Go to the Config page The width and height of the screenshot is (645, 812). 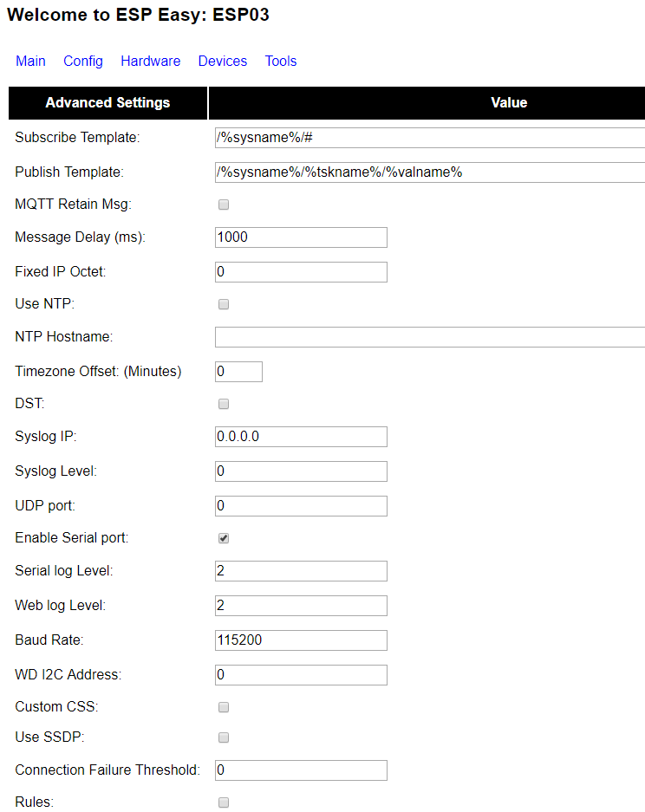[83, 62]
